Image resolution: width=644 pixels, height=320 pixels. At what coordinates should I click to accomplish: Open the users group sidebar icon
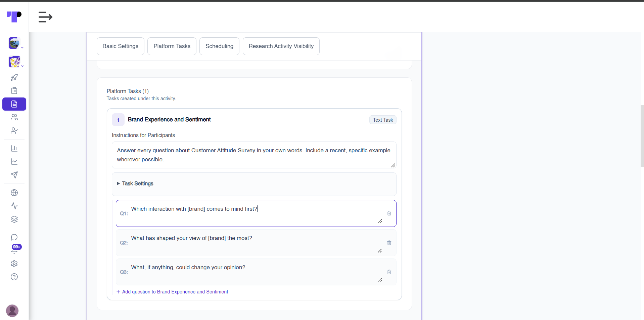tap(14, 117)
